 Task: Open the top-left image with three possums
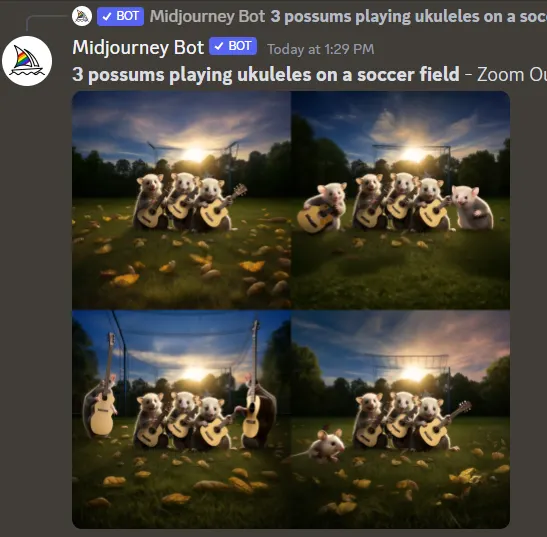pyautogui.click(x=181, y=200)
